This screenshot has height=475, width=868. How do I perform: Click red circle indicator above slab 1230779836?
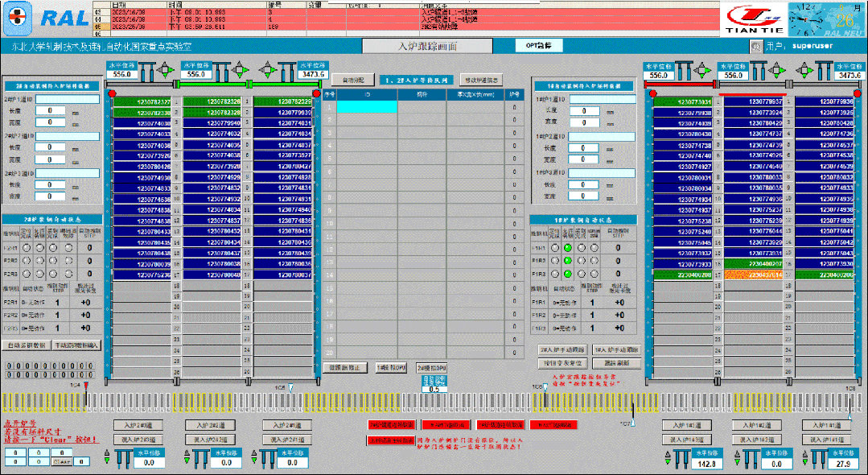click(x=857, y=93)
